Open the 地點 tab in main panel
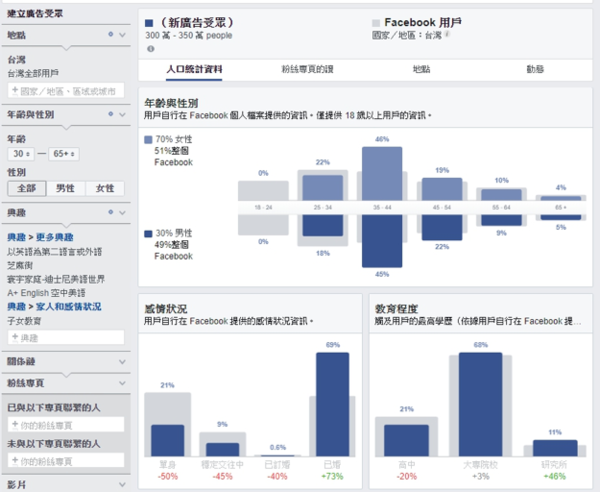Screen dimensions: 600x492 click(x=421, y=69)
